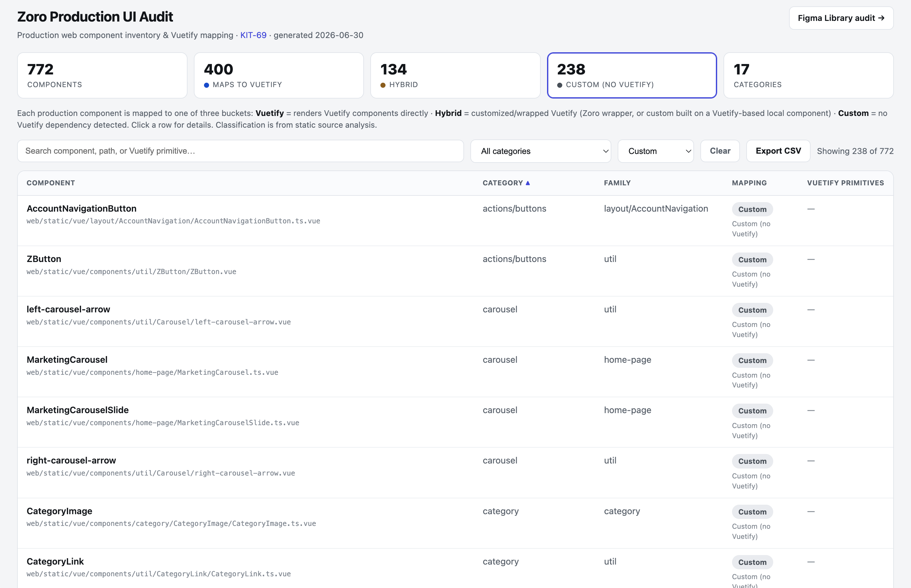Click Custom badge in CategoryImage row
This screenshot has width=911, height=588.
tap(752, 512)
